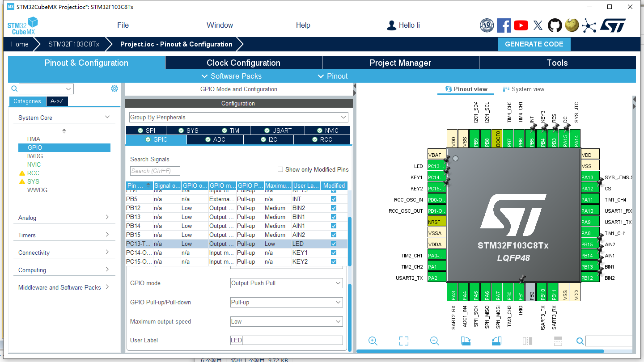Image resolution: width=644 pixels, height=362 pixels.
Task: Click the GENERATE CODE button
Action: [534, 44]
